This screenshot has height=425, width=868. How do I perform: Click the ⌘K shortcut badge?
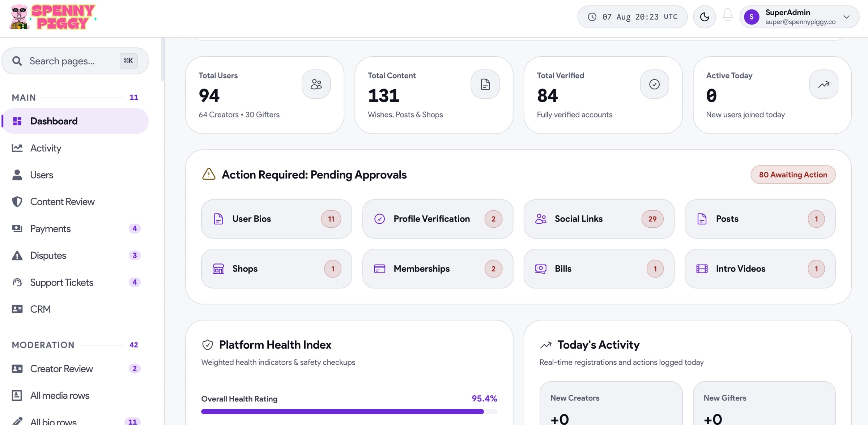128,61
